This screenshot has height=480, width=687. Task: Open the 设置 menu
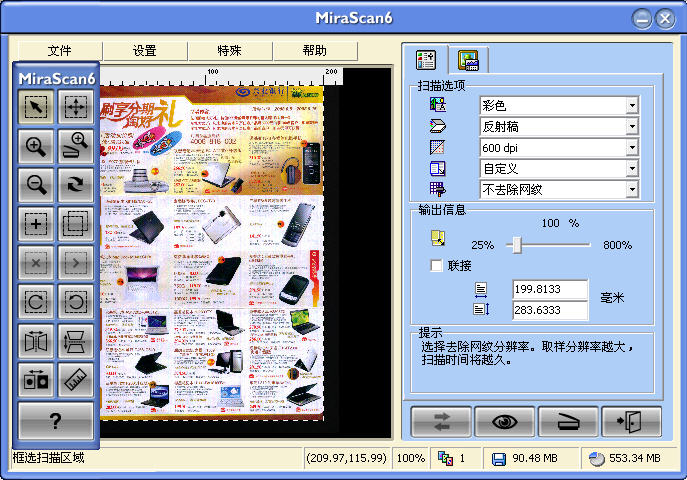click(x=145, y=51)
